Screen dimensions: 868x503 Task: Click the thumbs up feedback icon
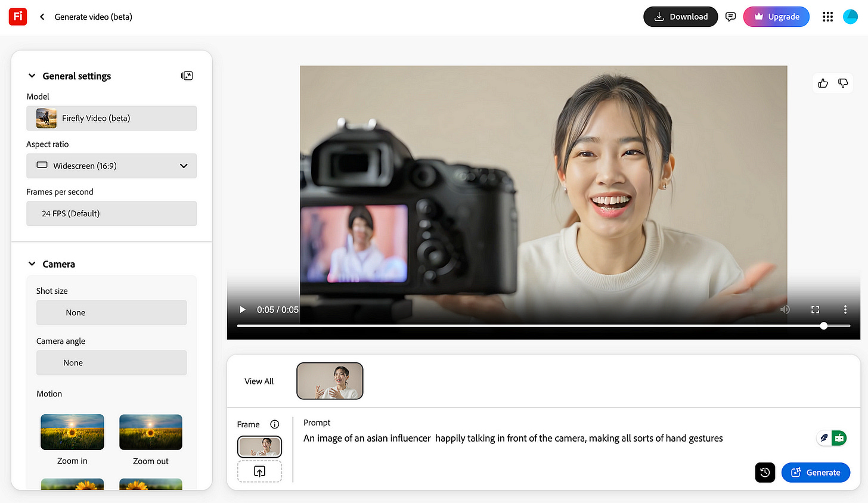tap(823, 83)
